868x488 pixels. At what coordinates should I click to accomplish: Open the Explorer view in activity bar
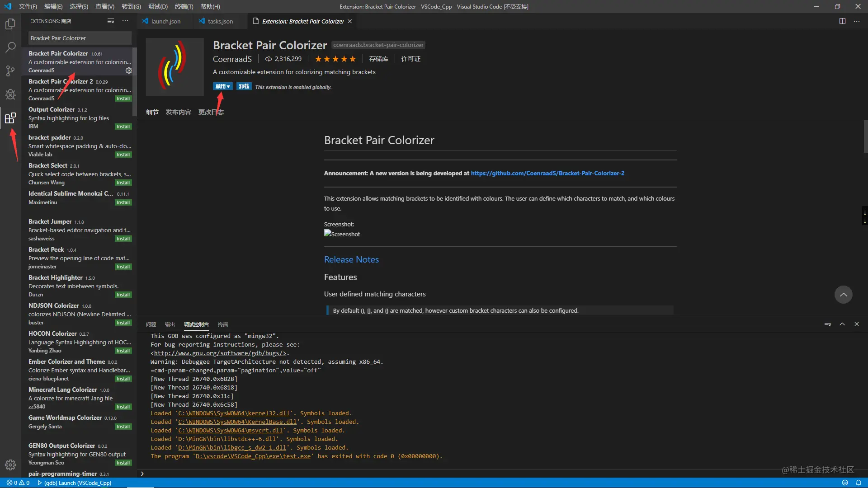click(x=10, y=24)
